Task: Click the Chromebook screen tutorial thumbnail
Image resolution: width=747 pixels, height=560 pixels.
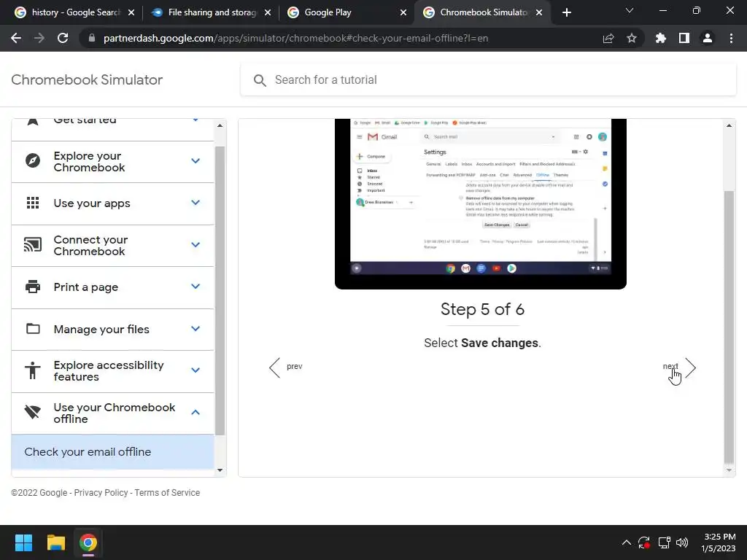Action: pos(481,204)
